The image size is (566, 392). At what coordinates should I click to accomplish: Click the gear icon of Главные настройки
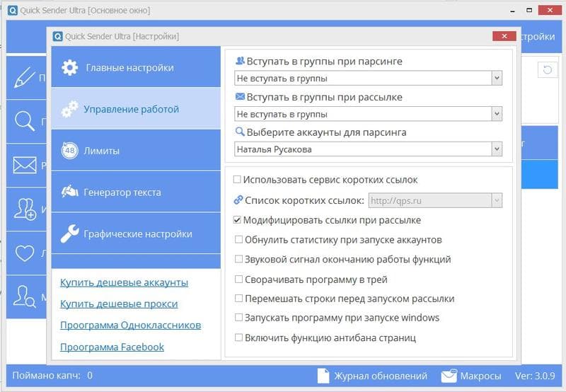pos(69,67)
